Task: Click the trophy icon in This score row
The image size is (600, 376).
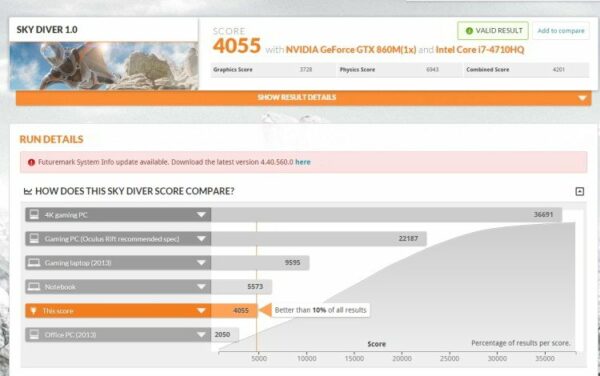Action: (x=33, y=311)
